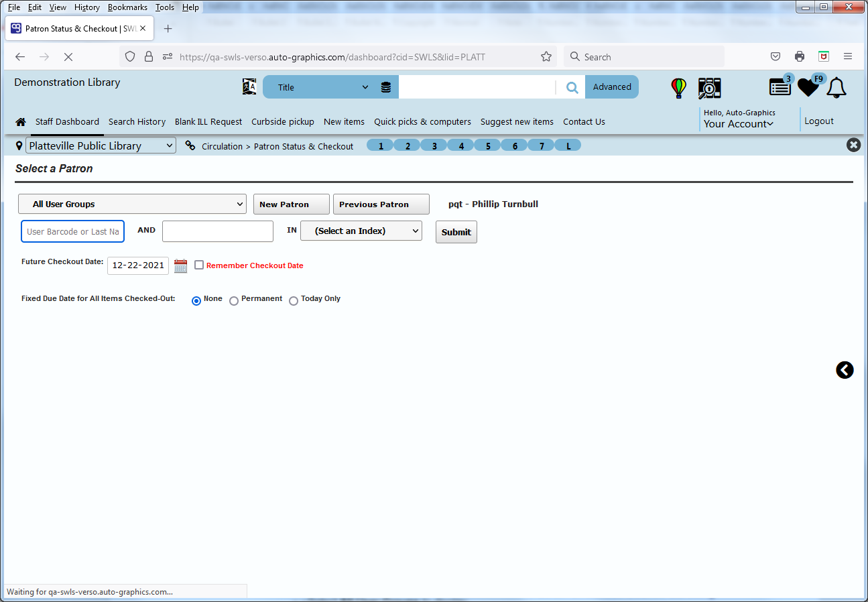Open the book search binoculars icon
The image size is (868, 602).
point(709,88)
